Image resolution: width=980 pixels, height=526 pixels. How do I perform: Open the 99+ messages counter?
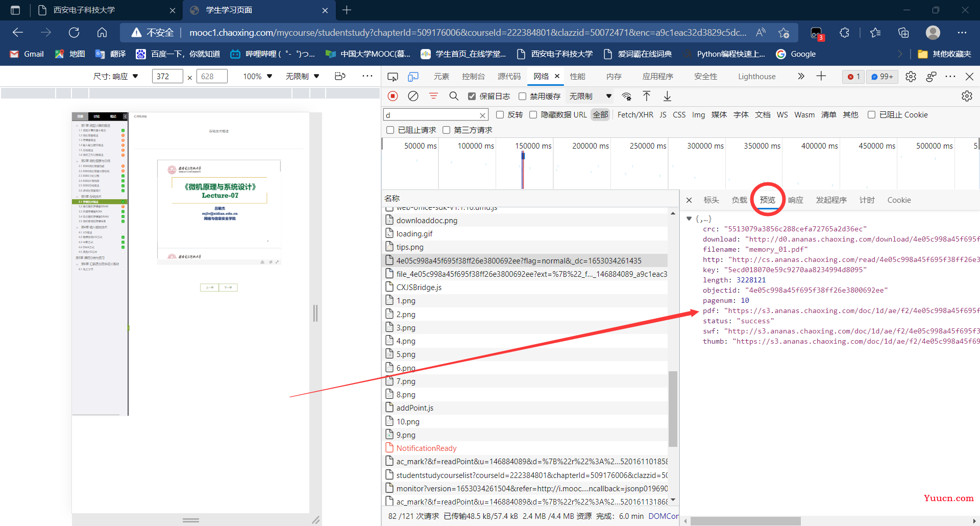tap(882, 77)
